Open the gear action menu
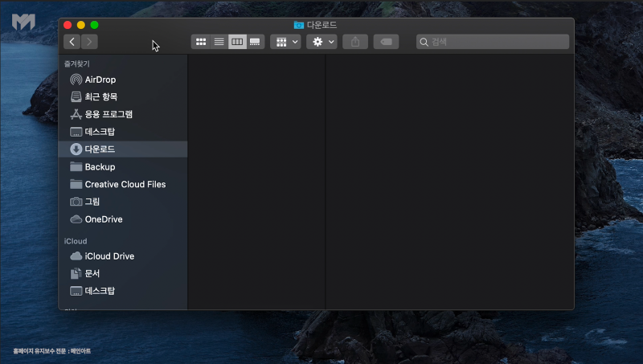The width and height of the screenshot is (643, 364). pos(322,42)
